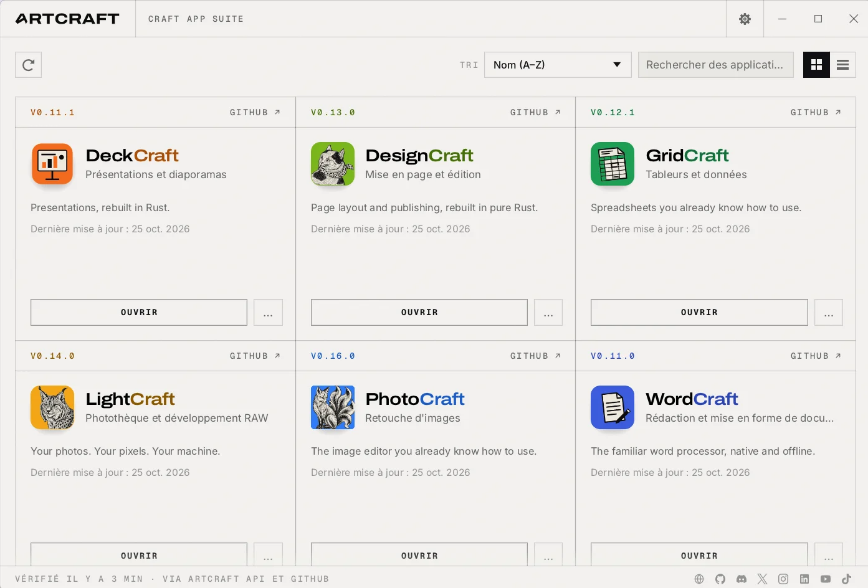The height and width of the screenshot is (588, 868).
Task: Click the ARTCRAFT logo in title bar
Action: point(67,19)
